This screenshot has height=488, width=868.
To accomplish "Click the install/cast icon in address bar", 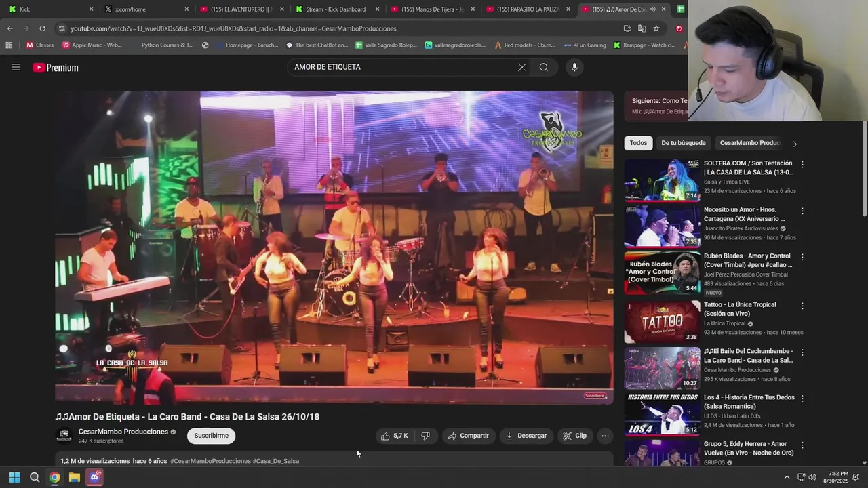I will [x=627, y=28].
